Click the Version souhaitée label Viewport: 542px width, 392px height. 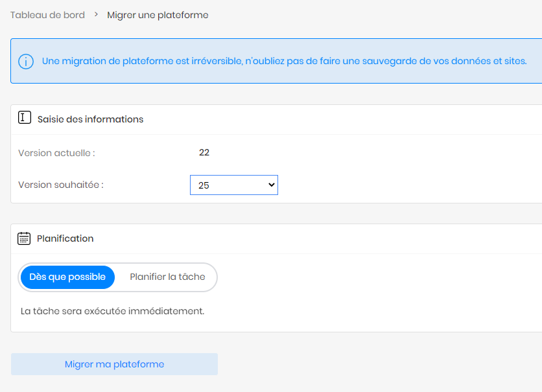(61, 185)
